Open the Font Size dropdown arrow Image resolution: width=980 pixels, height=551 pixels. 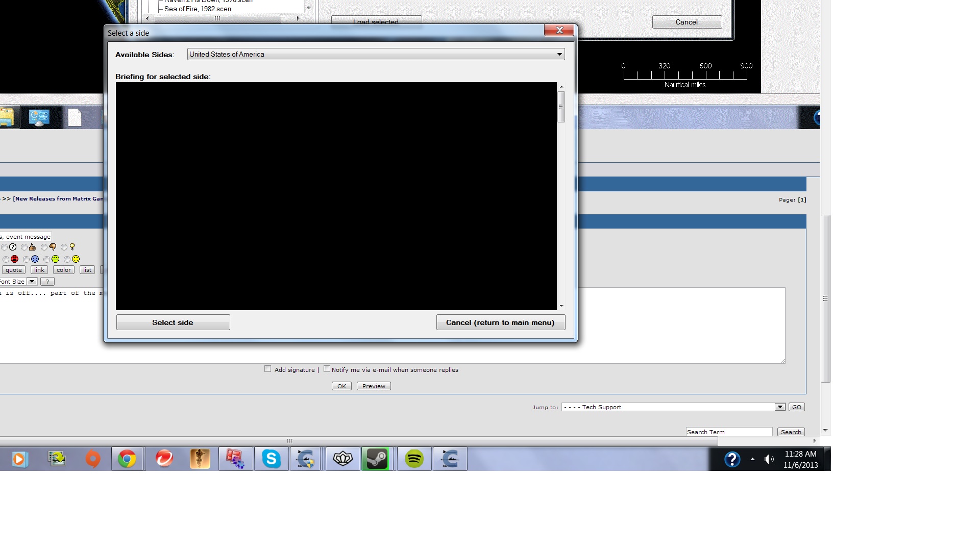(32, 282)
